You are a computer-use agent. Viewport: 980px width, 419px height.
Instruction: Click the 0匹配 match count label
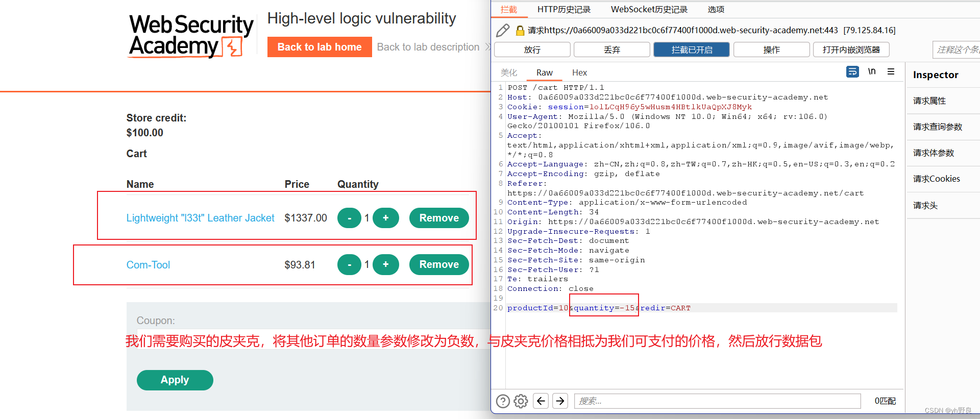[x=885, y=401]
